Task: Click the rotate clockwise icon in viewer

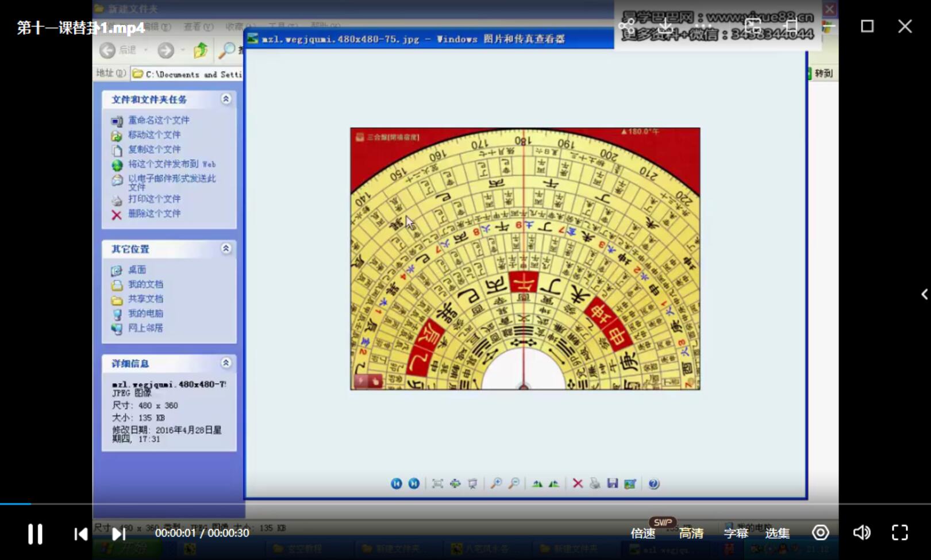Action: (537, 484)
